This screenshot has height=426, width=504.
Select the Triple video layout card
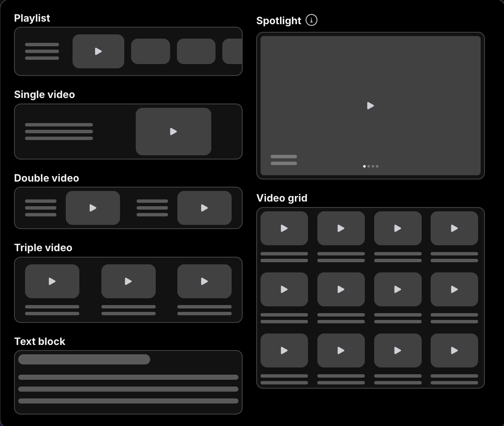click(128, 290)
